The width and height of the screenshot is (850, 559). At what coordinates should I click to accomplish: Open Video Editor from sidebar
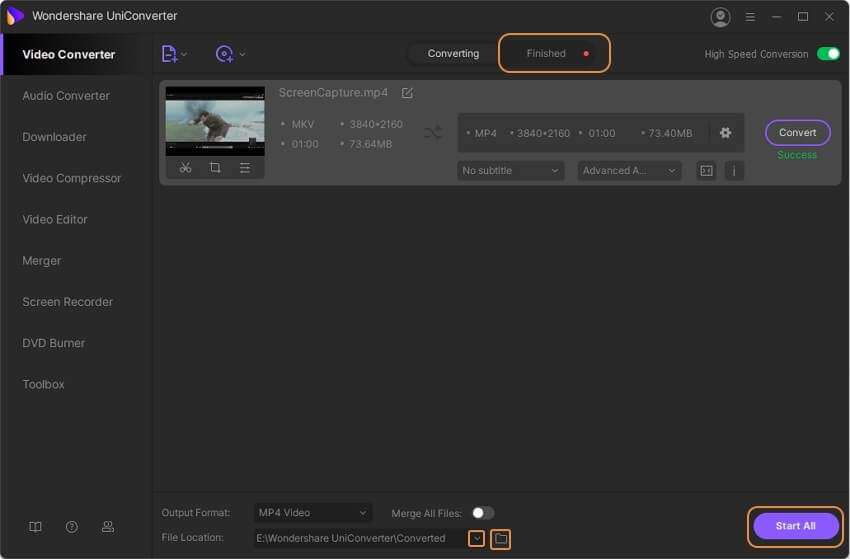(x=55, y=220)
